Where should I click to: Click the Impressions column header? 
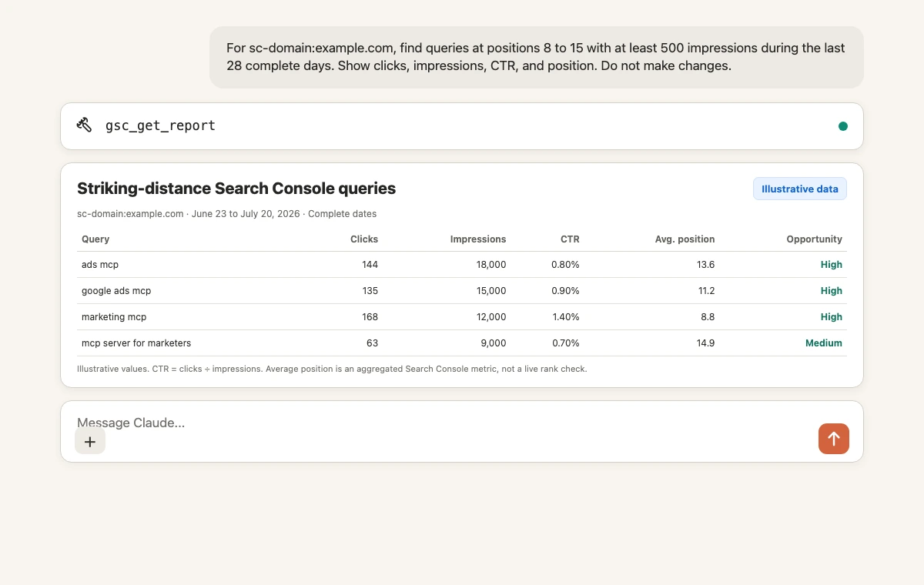coord(478,239)
